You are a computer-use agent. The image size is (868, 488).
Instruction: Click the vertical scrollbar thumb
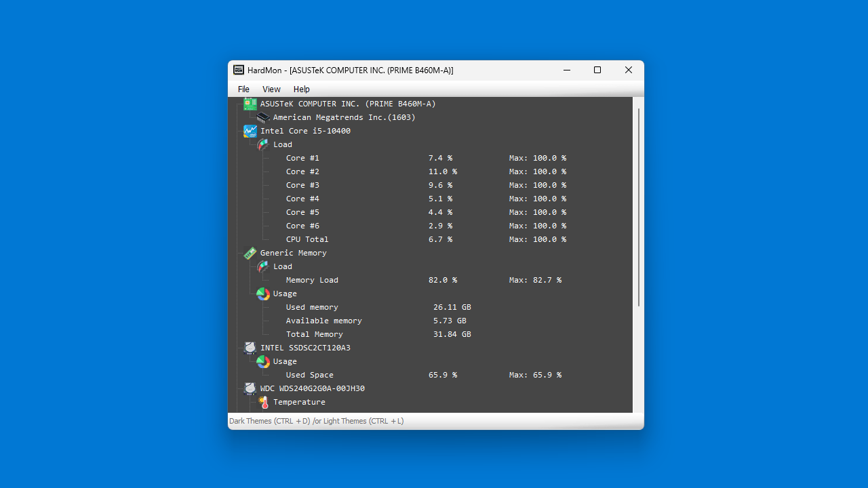click(638, 207)
